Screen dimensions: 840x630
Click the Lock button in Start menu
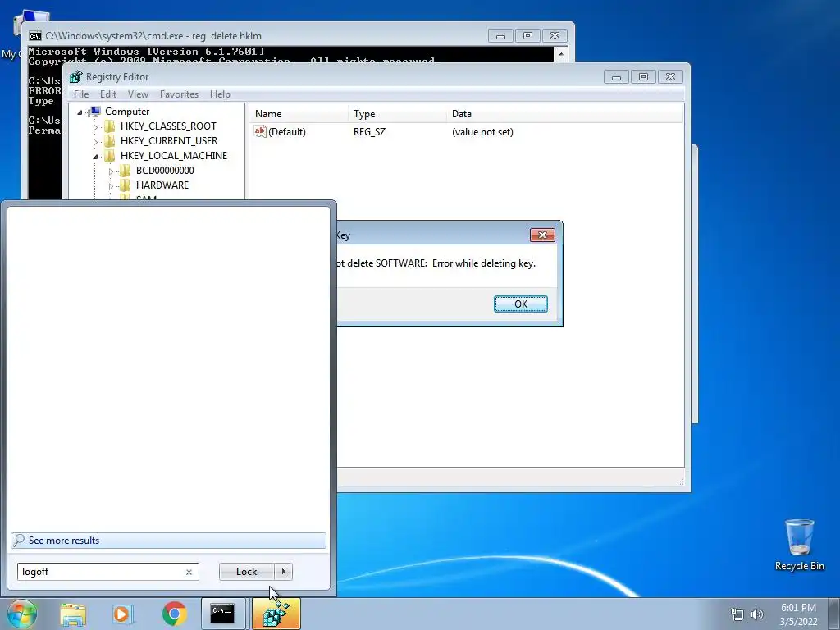tap(246, 572)
